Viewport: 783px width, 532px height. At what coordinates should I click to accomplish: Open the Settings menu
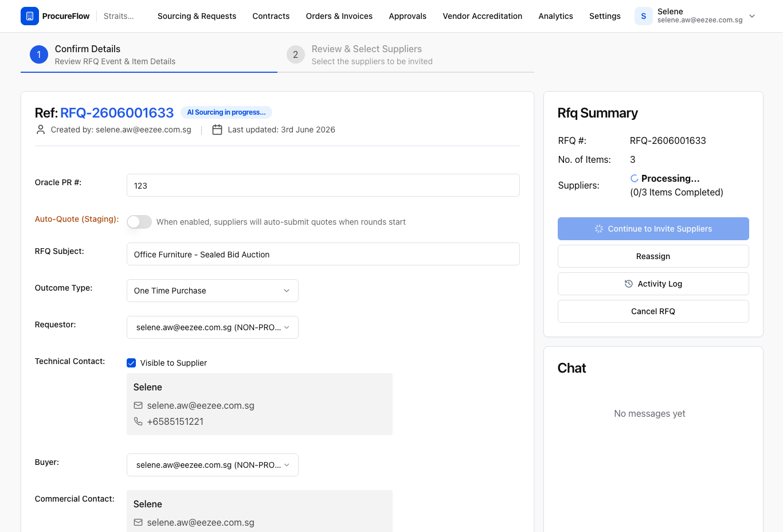(x=605, y=16)
